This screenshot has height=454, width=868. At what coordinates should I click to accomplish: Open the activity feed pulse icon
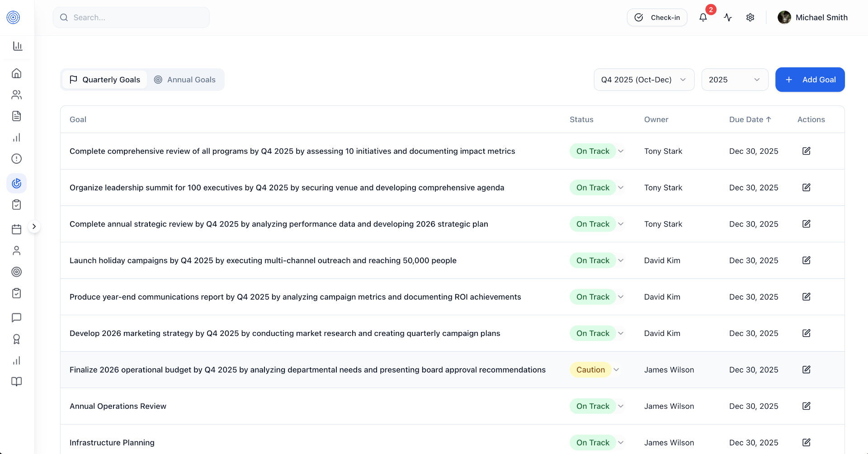click(x=728, y=17)
